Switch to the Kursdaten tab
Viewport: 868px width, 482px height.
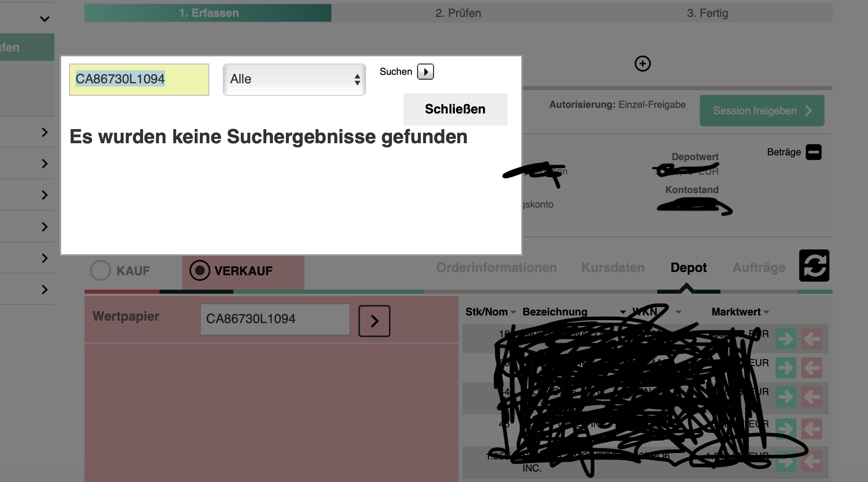(x=613, y=268)
